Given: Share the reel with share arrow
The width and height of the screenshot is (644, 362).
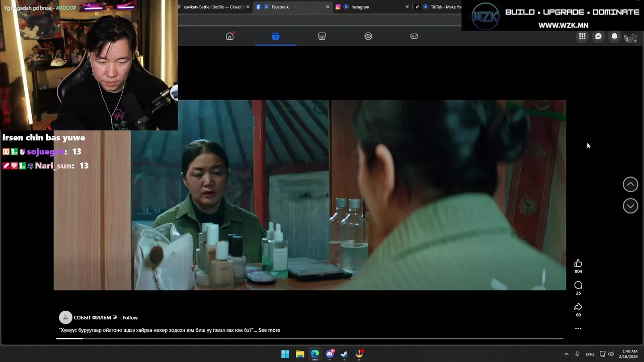Looking at the screenshot, I should click(x=578, y=307).
